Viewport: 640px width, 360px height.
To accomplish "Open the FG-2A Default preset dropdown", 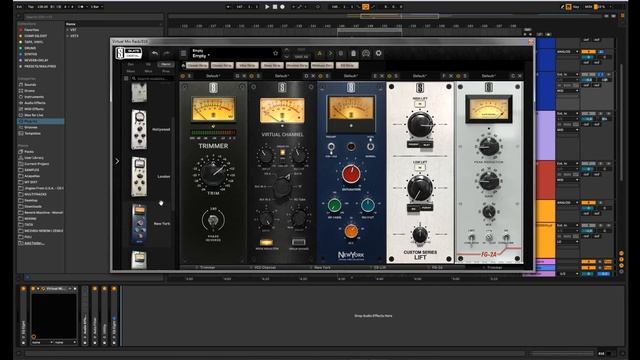I will pyautogui.click(x=489, y=76).
